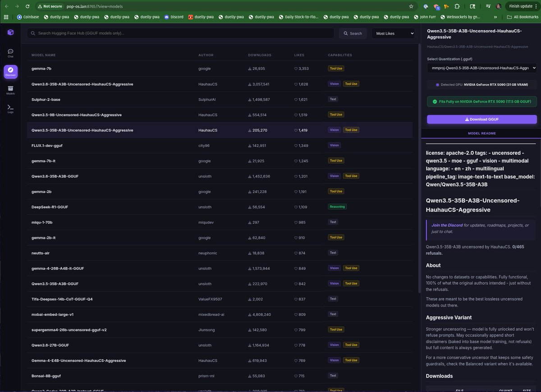The image size is (541, 392).
Task: Reload the current page
Action: (28, 6)
